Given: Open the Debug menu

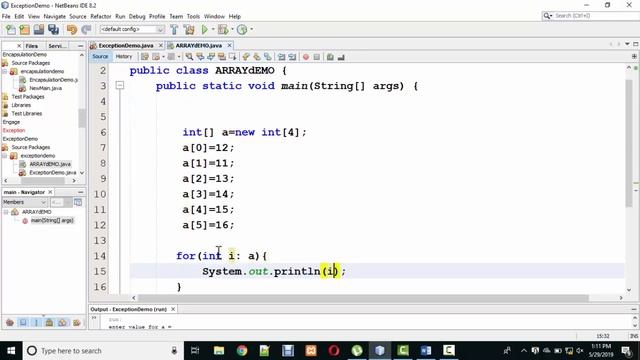Looking at the screenshot, I should pyautogui.click(x=137, y=16).
